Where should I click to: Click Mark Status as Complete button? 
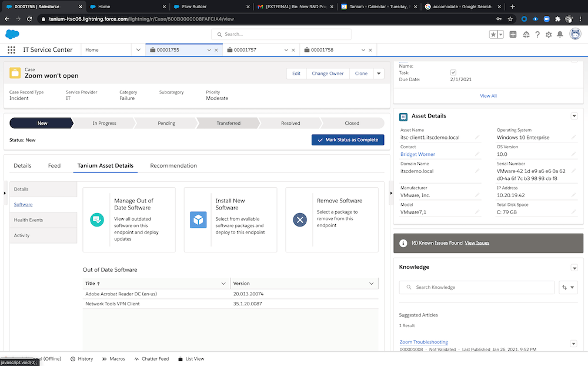pos(348,140)
